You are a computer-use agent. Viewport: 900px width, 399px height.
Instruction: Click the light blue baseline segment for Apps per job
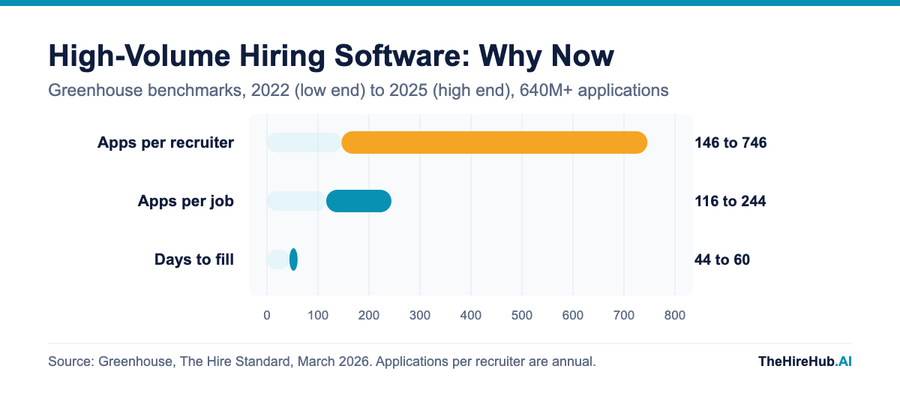tap(297, 202)
